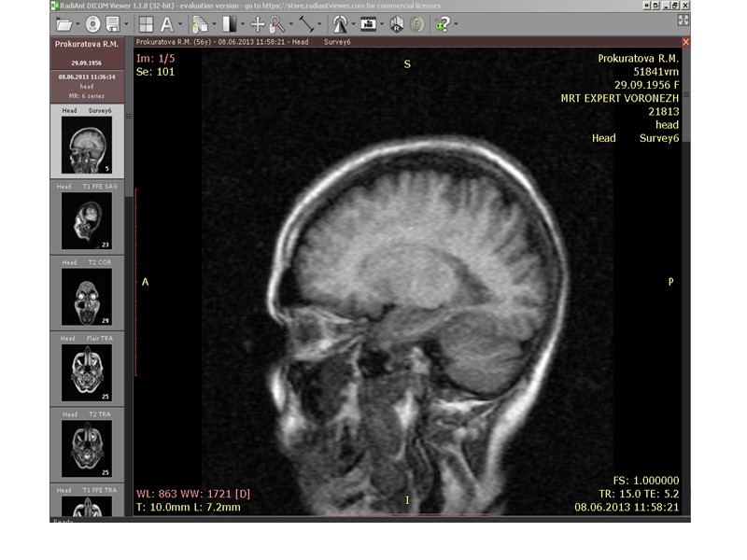This screenshot has width=747, height=560.
Task: Expand the export floppy disk dropdown arrow
Action: 126,24
